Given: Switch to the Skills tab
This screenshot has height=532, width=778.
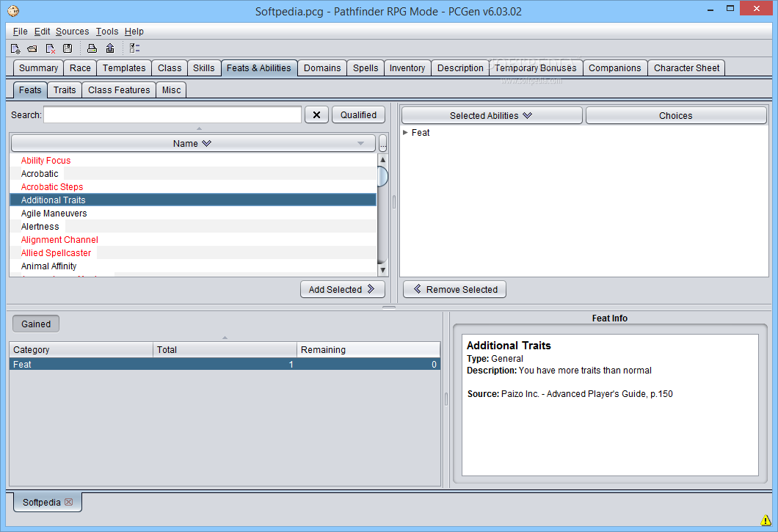Looking at the screenshot, I should click(x=204, y=68).
